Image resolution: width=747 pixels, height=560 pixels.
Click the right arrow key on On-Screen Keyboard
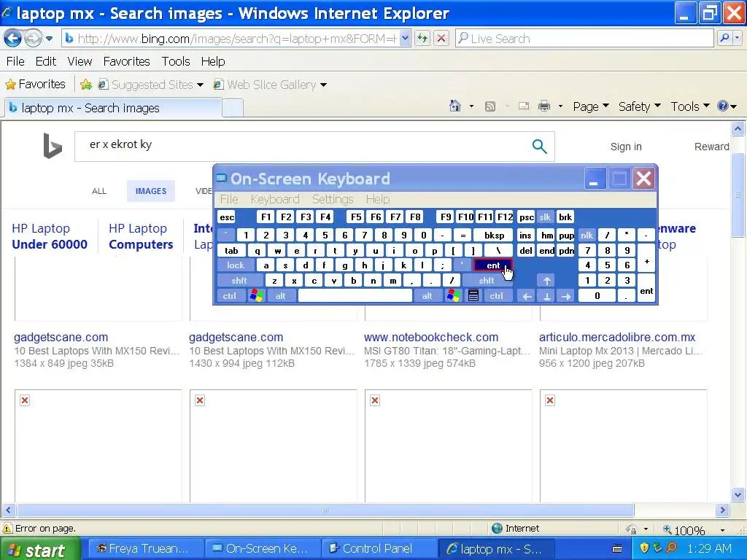(565, 296)
